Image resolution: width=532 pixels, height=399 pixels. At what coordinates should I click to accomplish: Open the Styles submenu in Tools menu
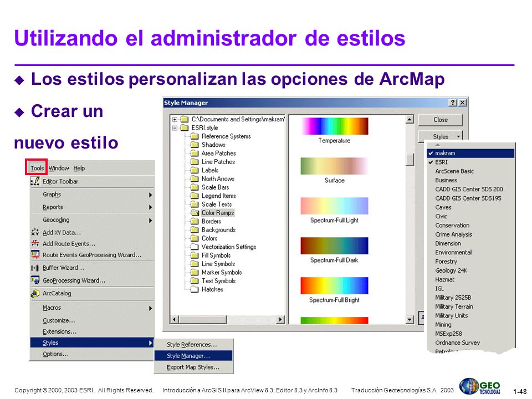click(92, 342)
